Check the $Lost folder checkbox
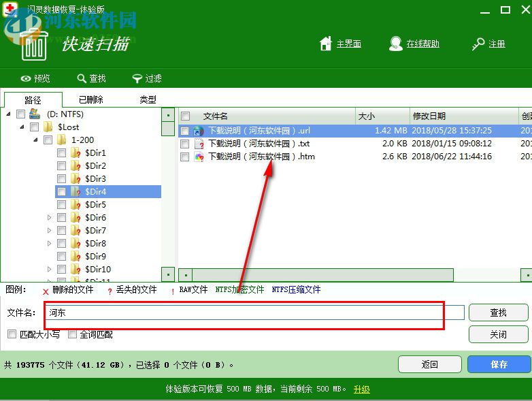Screen dimensions: 532x401 (34, 127)
